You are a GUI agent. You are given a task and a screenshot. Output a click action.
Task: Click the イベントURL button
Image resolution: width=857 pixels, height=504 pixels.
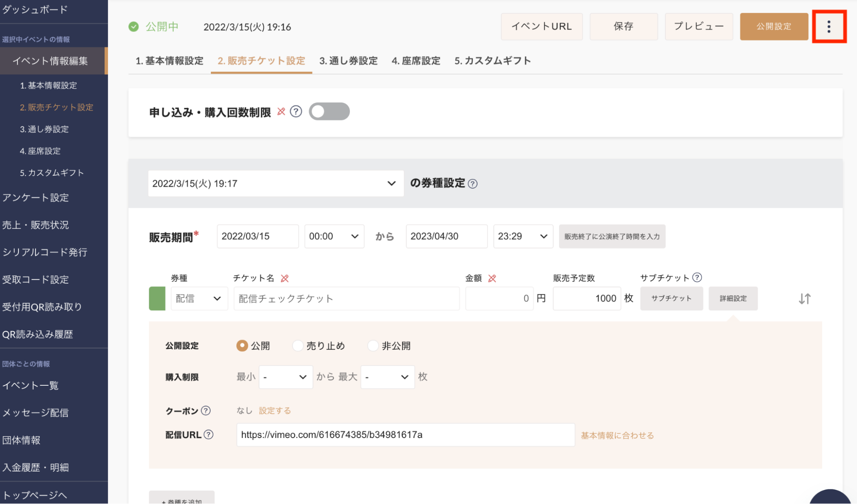tap(541, 27)
